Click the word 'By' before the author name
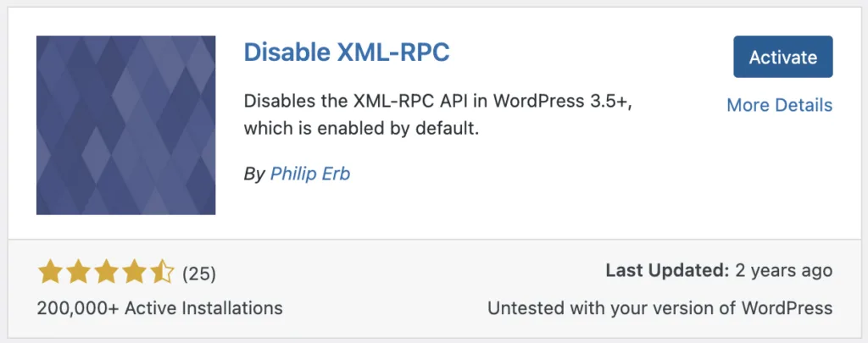The height and width of the screenshot is (343, 868). click(x=254, y=174)
